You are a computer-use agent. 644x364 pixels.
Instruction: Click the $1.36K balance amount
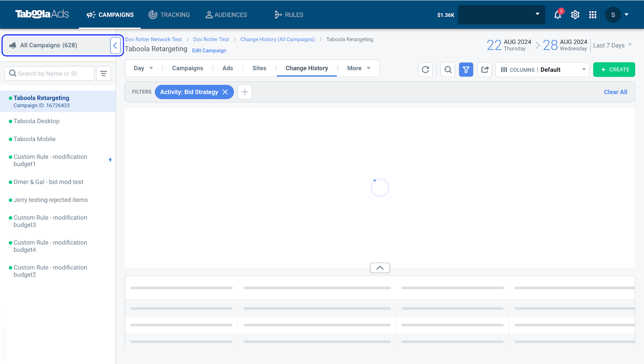[x=446, y=15]
